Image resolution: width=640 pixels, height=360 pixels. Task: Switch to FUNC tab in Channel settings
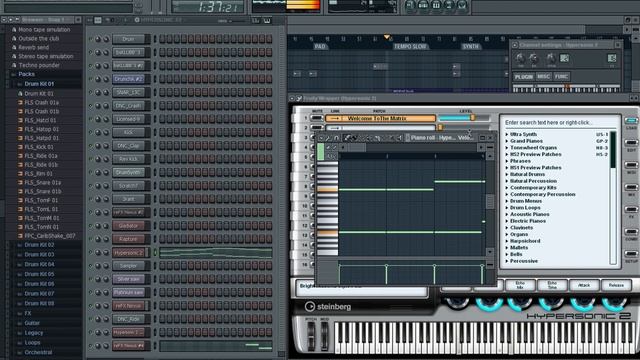point(561,77)
